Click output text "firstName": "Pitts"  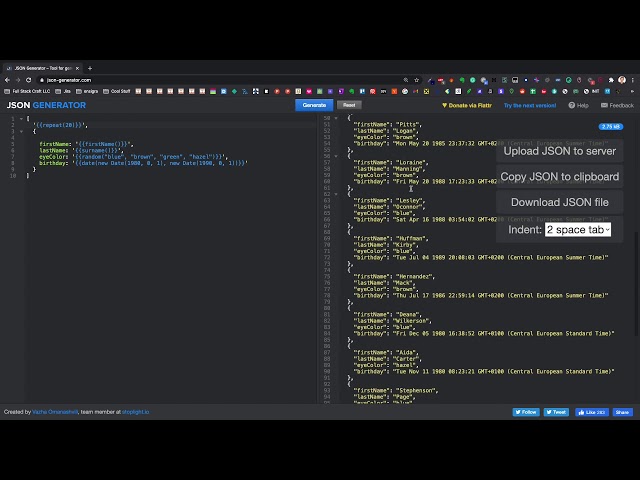point(388,124)
